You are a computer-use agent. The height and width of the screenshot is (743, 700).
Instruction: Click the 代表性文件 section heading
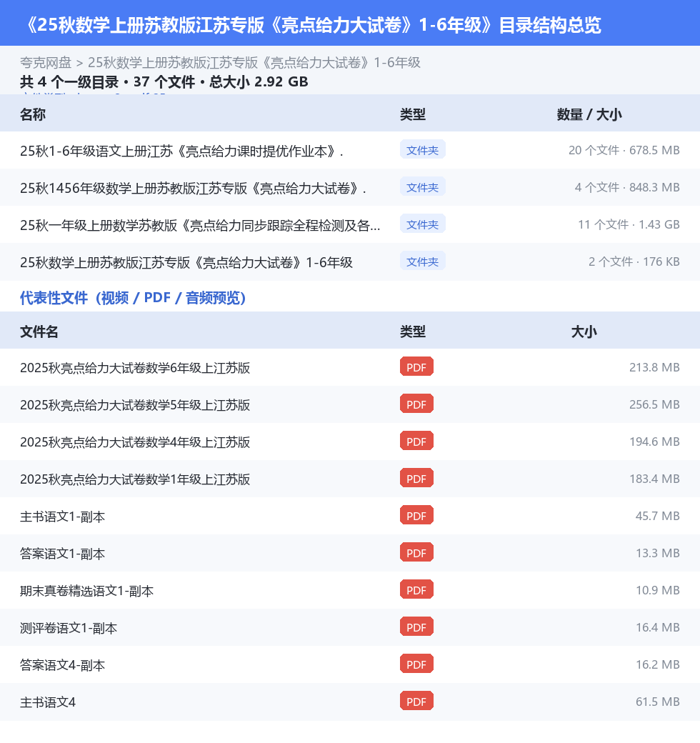(x=133, y=298)
